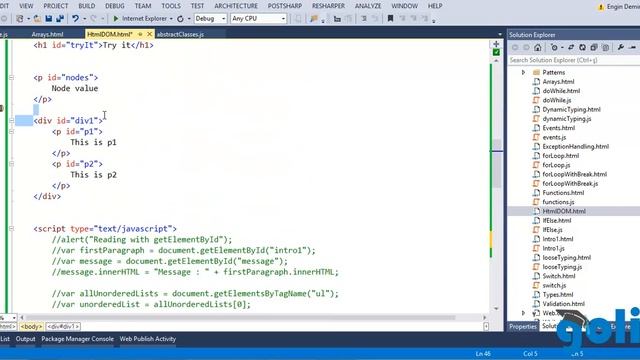Viewport: 640px width, 360px height.
Task: Expand the Patterns folder
Action: click(x=523, y=72)
